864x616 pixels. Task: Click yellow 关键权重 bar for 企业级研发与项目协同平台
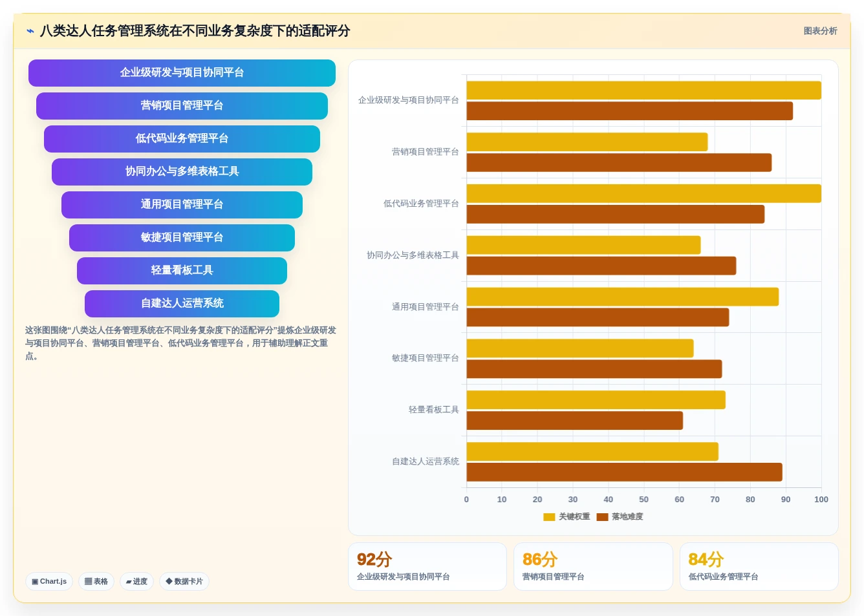pyautogui.click(x=643, y=90)
